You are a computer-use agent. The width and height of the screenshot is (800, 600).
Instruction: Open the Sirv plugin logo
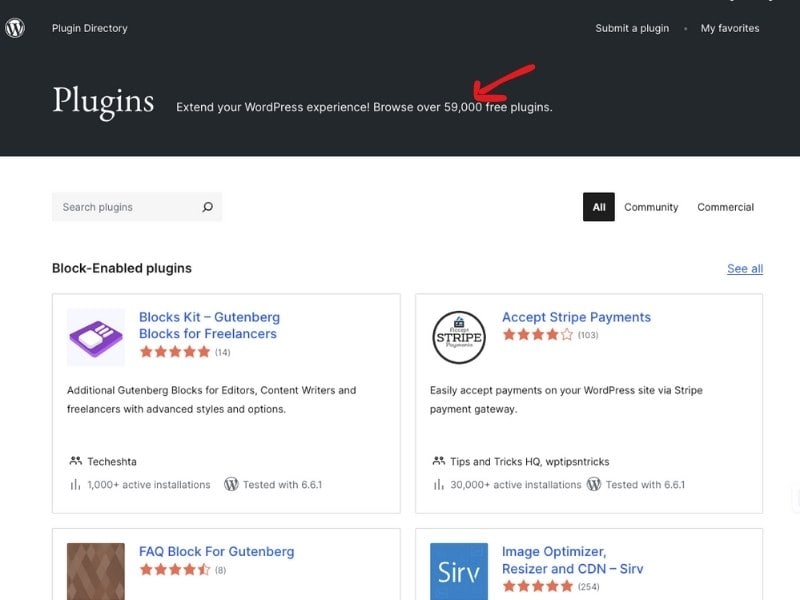[459, 571]
